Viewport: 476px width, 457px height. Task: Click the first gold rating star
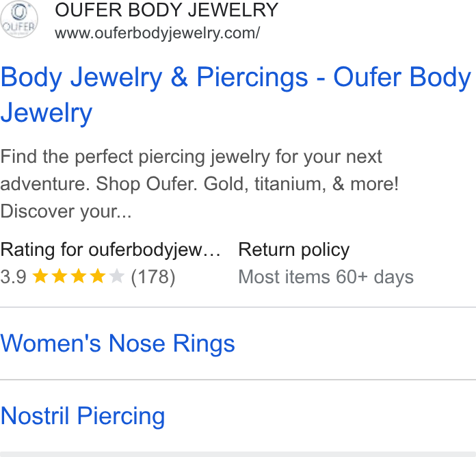coord(40,276)
